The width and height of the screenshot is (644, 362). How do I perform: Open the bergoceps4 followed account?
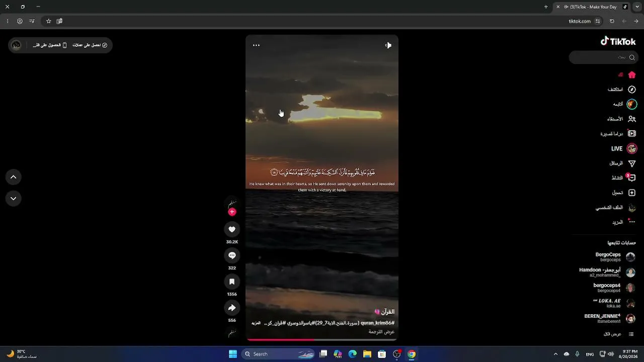click(x=614, y=288)
